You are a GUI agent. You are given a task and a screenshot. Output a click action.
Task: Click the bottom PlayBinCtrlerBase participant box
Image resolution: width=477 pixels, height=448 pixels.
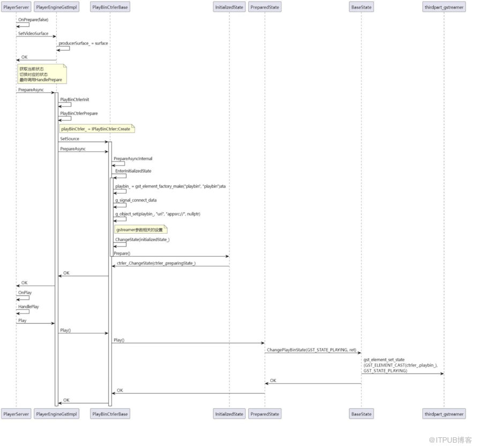(110, 414)
